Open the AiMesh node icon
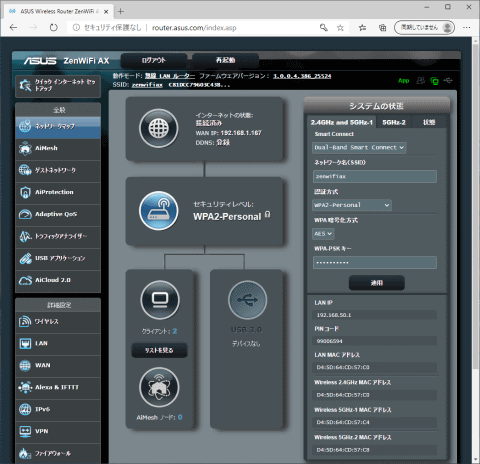Viewport: 480px width, 464px height. coord(159,387)
